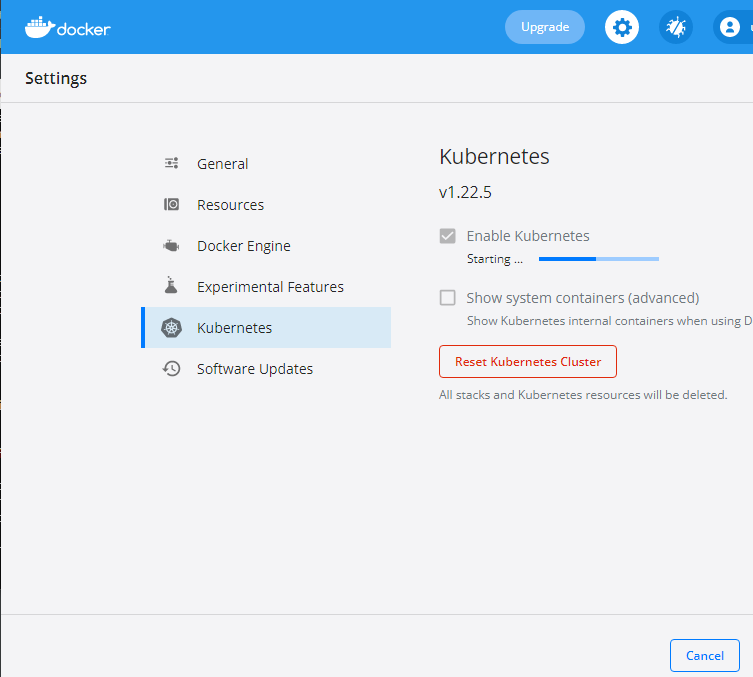Open the General settings section
This screenshot has height=677, width=753.
pos(266,164)
